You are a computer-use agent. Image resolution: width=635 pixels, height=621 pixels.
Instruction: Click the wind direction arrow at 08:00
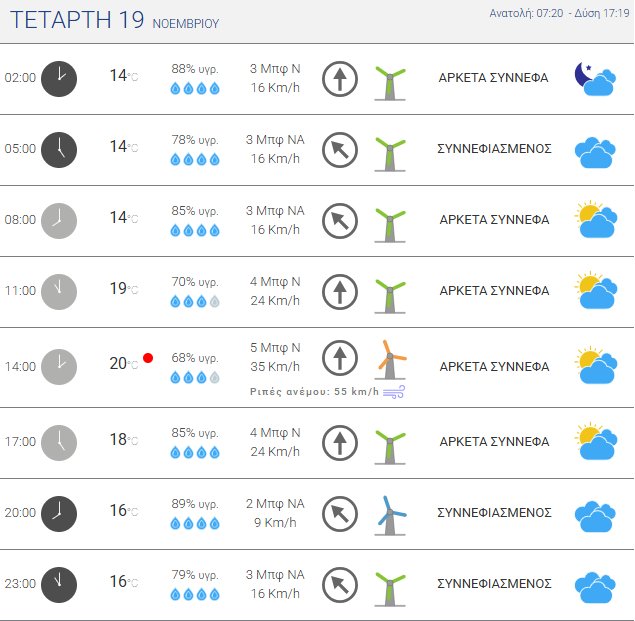click(339, 221)
